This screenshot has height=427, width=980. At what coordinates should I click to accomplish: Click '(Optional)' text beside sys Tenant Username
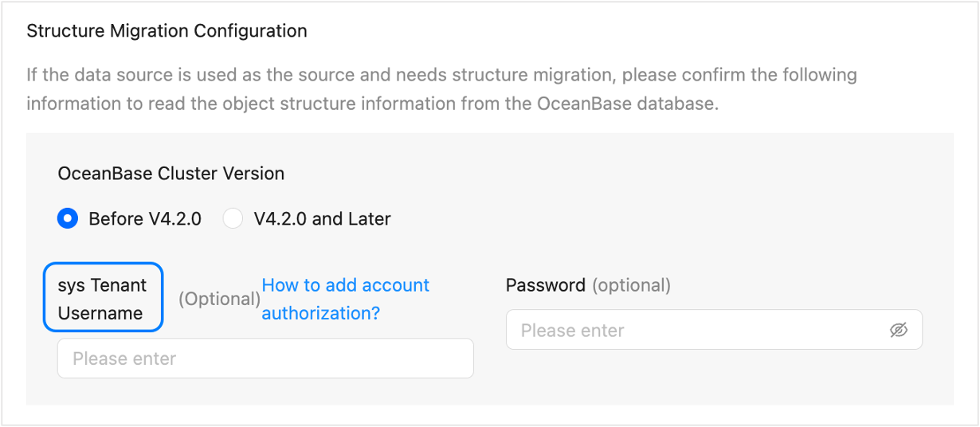(x=219, y=299)
